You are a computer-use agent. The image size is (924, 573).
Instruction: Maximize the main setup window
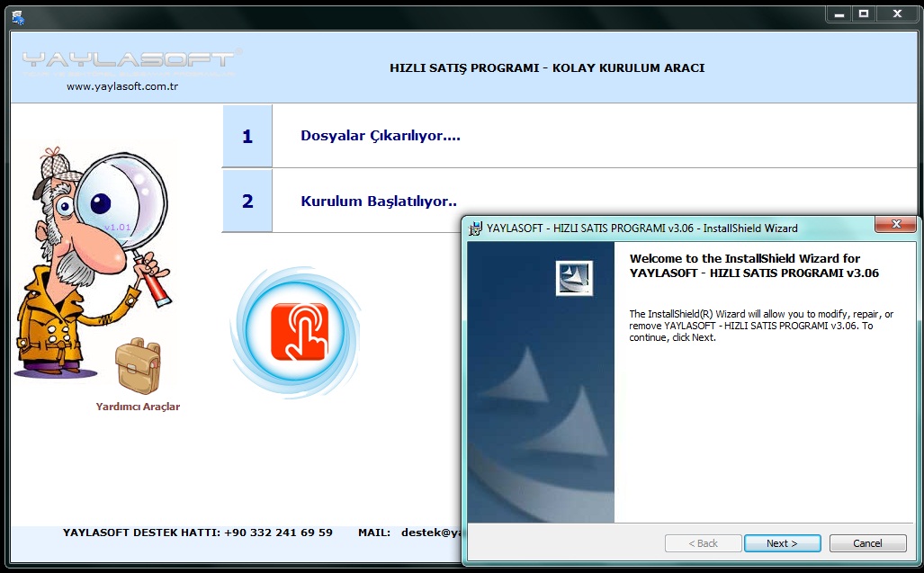[864, 14]
